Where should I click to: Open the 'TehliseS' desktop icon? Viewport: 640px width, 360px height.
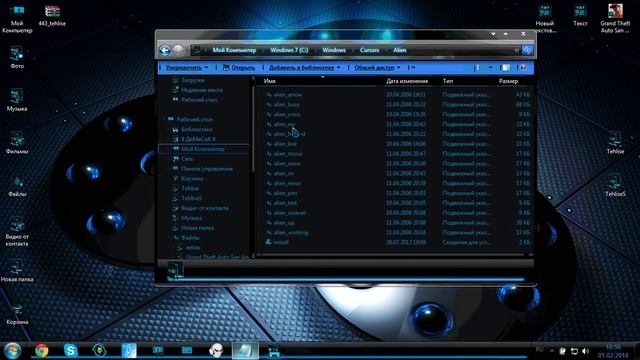(615, 186)
